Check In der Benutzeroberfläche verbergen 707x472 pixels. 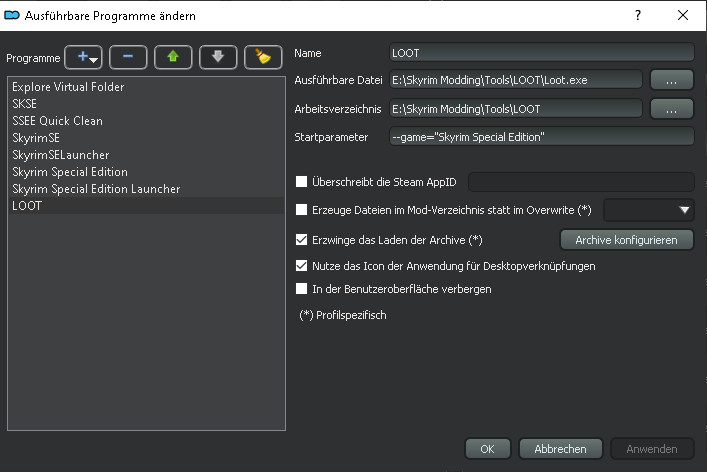click(x=302, y=289)
